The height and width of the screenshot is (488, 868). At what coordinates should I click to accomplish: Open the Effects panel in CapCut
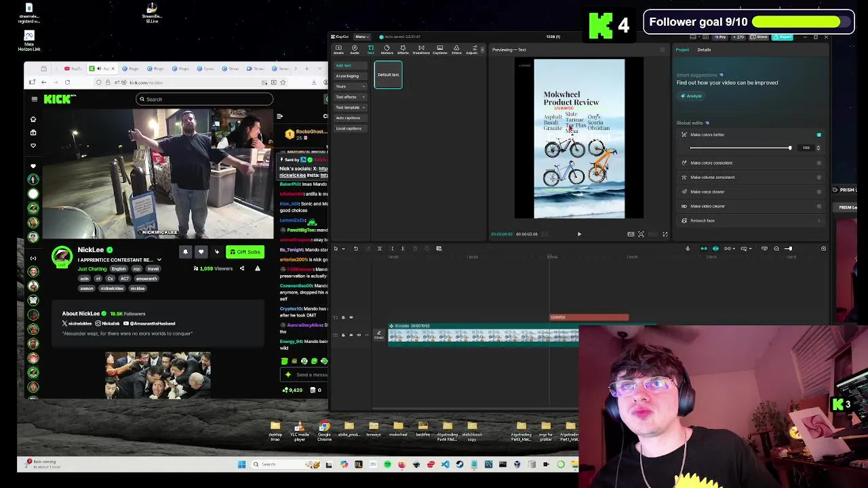point(403,49)
